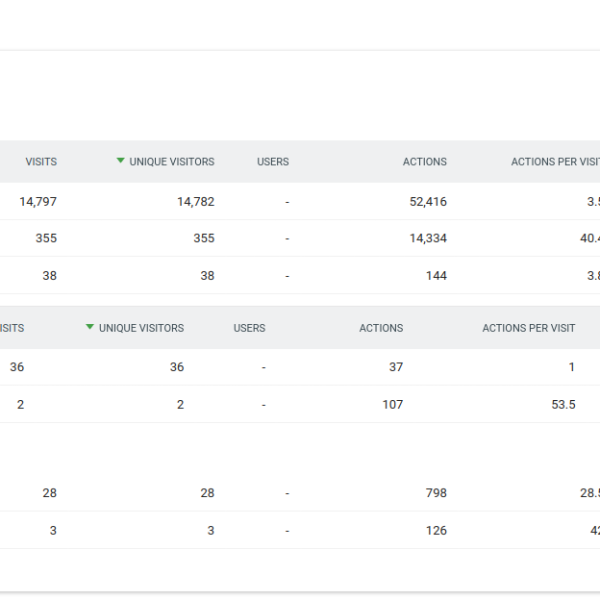Screen dimensions: 600x600
Task: Click the Users dash in the 14,797 row
Action: point(287,202)
